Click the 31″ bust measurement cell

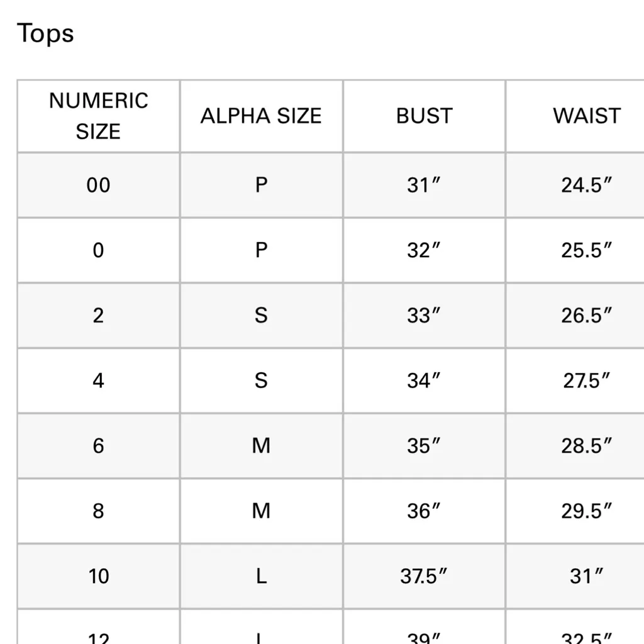(424, 185)
